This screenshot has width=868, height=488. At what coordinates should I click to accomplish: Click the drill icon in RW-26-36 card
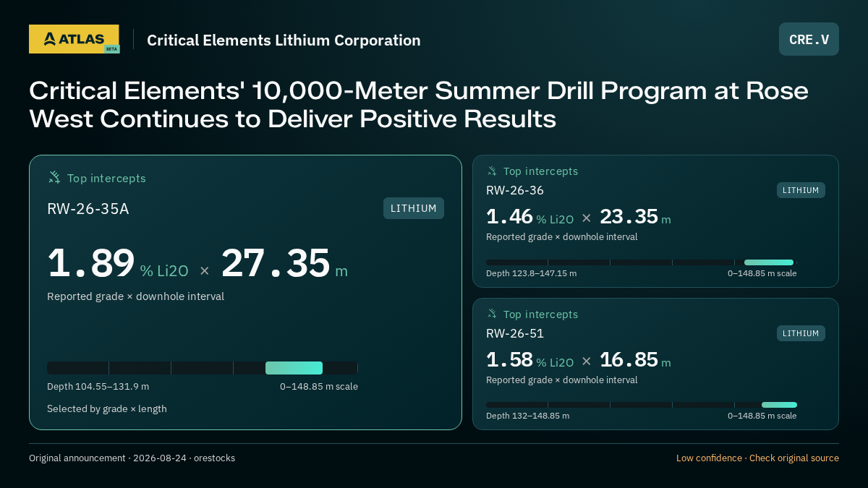click(492, 171)
